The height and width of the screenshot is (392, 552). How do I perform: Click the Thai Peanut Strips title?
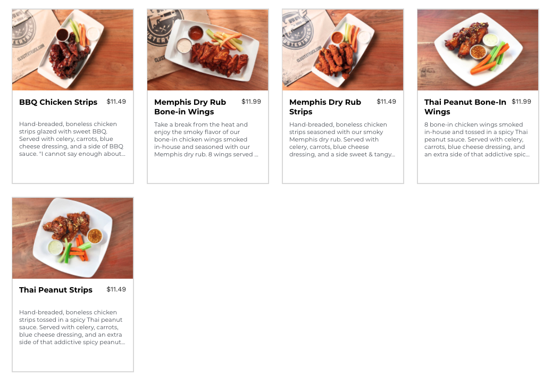[56, 290]
